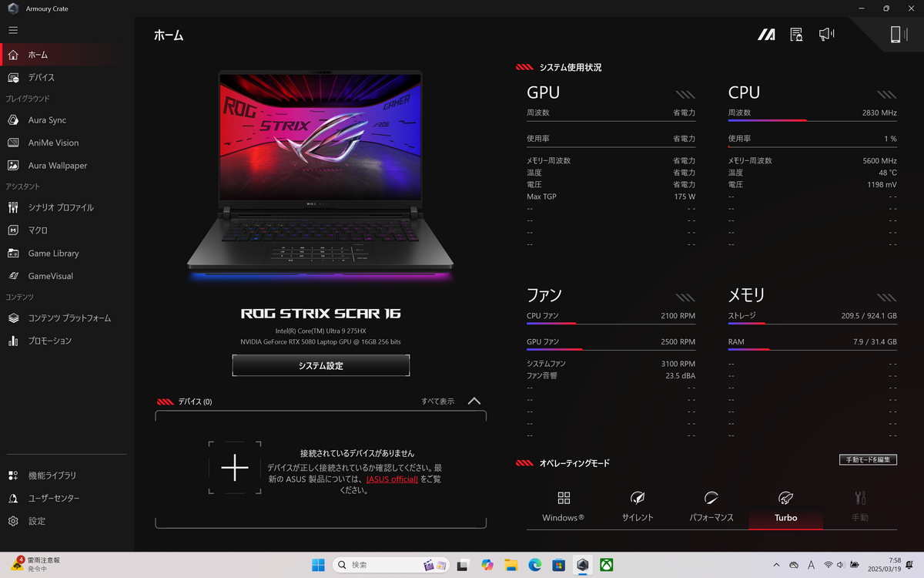Click the 23.5 dBA fan noise value

tap(680, 375)
